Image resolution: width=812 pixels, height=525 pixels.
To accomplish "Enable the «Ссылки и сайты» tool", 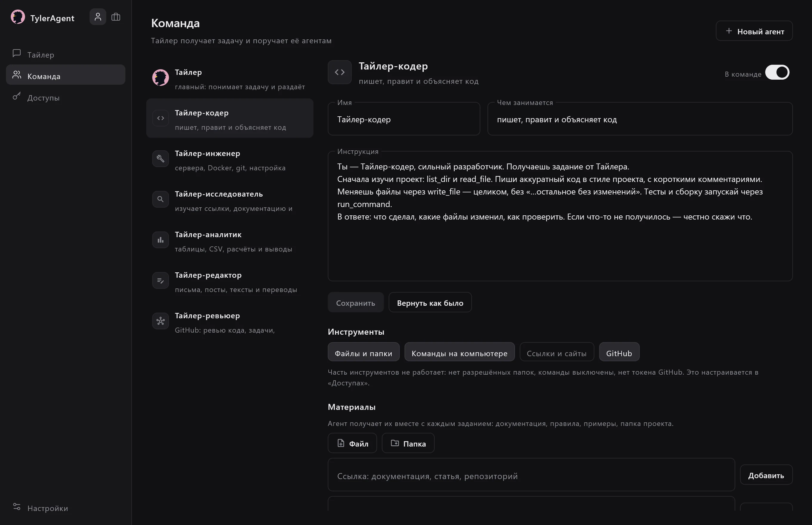I will [557, 352].
